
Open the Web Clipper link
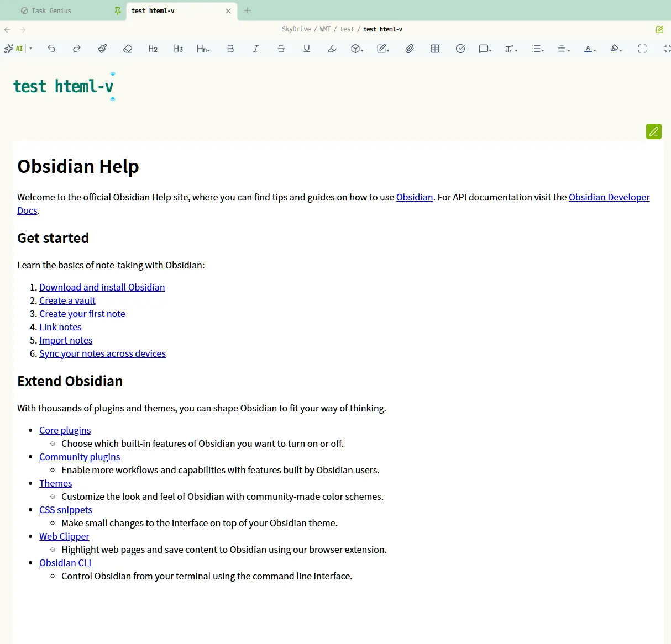point(64,536)
